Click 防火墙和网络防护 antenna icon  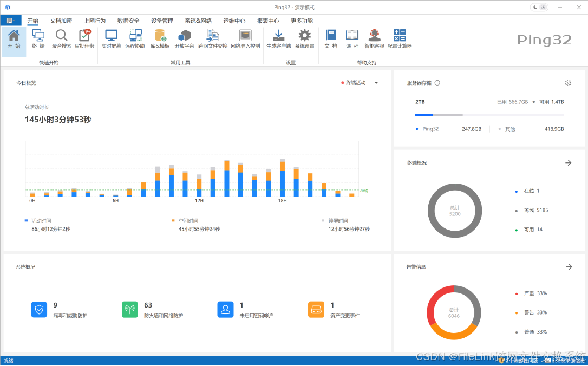tap(130, 310)
